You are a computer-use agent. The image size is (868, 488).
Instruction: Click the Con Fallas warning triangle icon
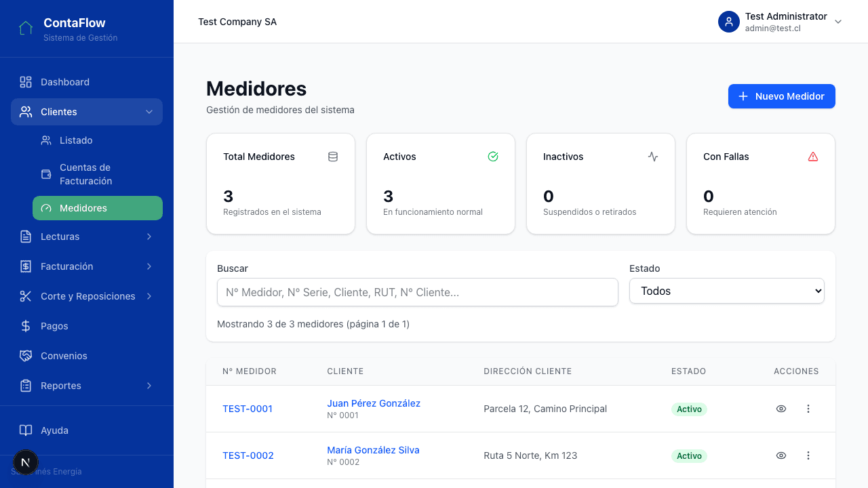[813, 157]
